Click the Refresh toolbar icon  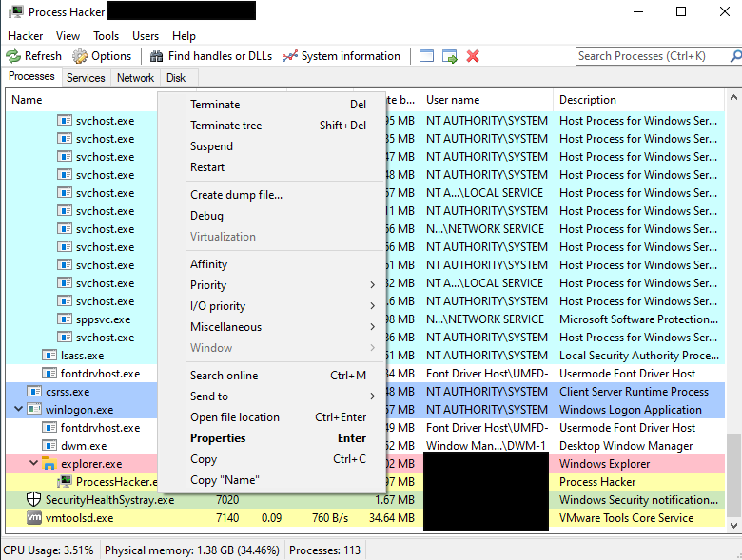tap(13, 56)
